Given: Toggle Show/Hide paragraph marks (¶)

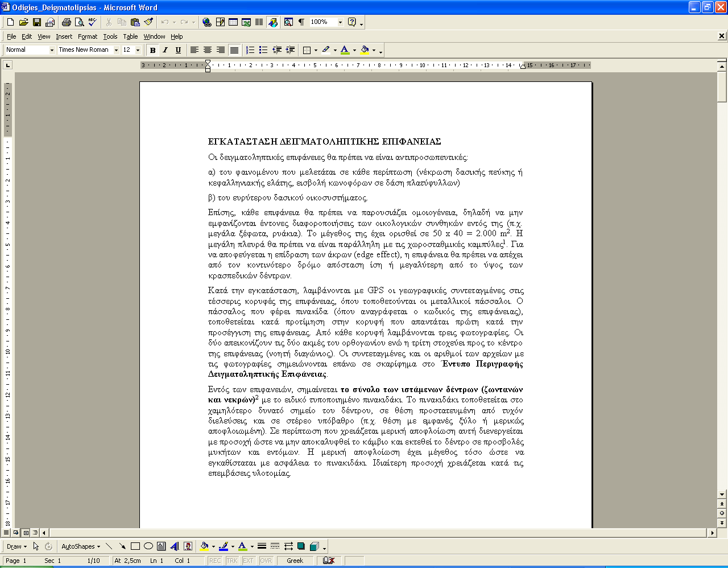Looking at the screenshot, I should point(301,22).
